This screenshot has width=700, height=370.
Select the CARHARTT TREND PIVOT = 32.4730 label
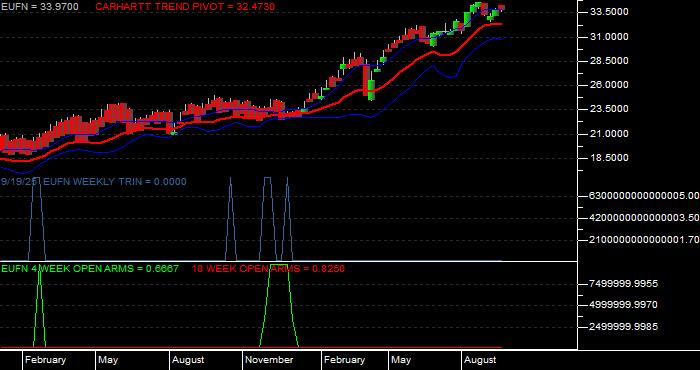[x=185, y=7]
